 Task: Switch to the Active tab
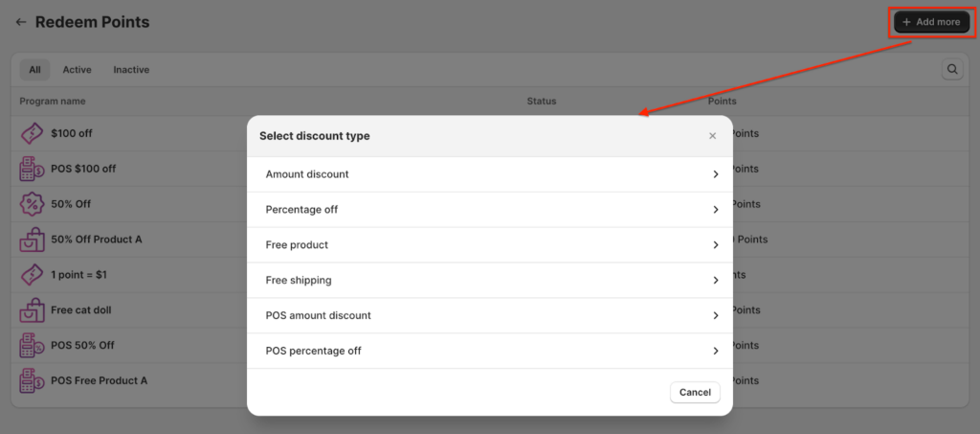[x=77, y=70]
